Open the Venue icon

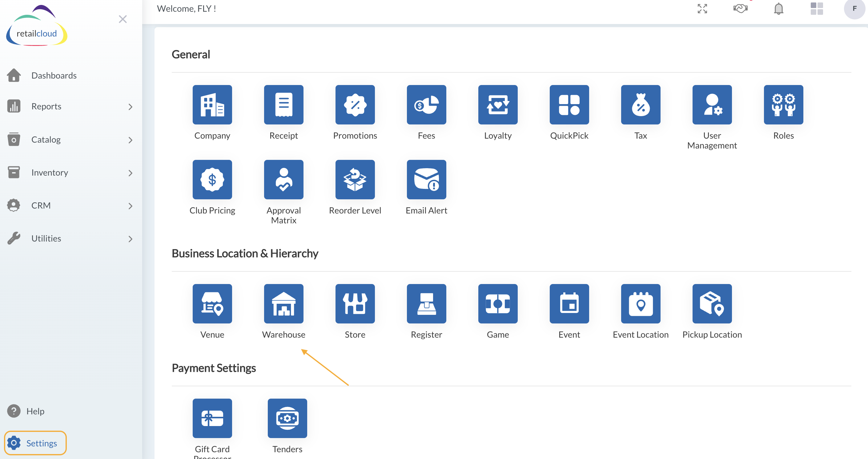tap(212, 303)
